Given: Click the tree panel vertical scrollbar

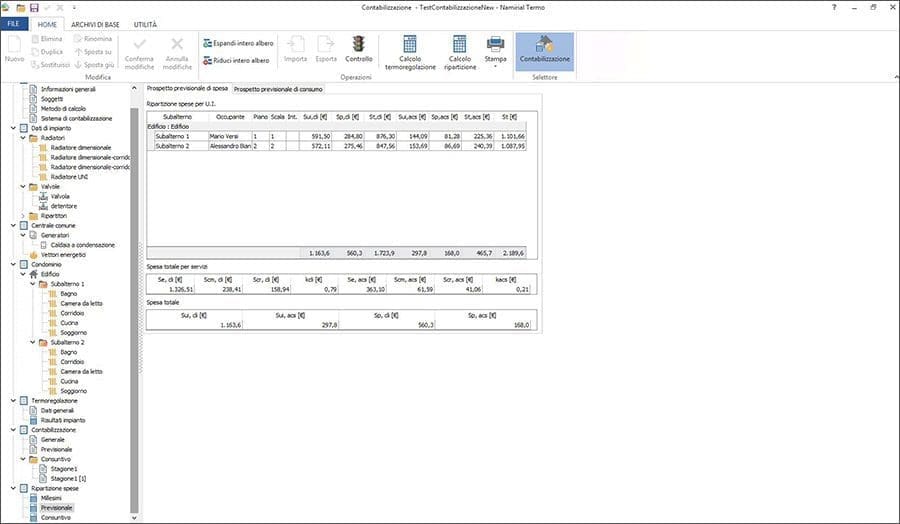Looking at the screenshot, I should pyautogui.click(x=134, y=300).
